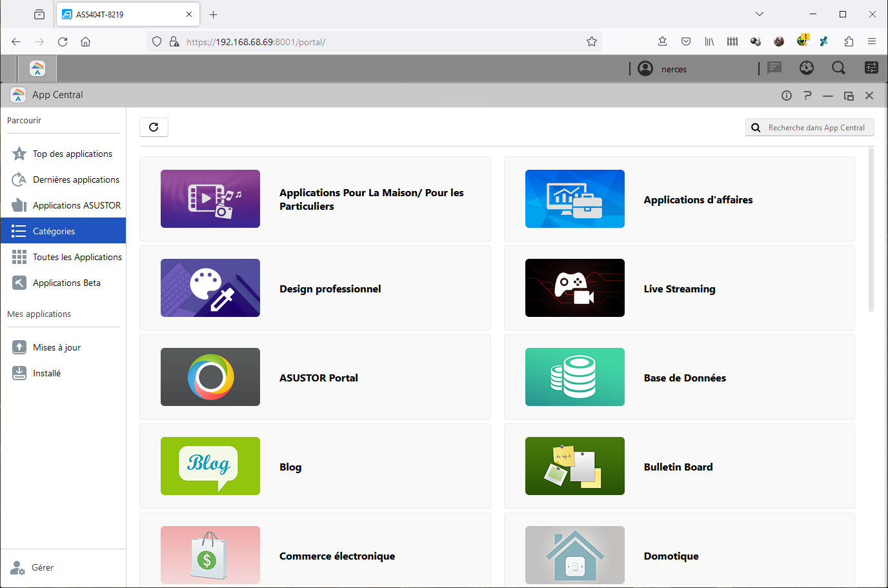
Task: Open the Bulletin Board category
Action: [x=680, y=466]
